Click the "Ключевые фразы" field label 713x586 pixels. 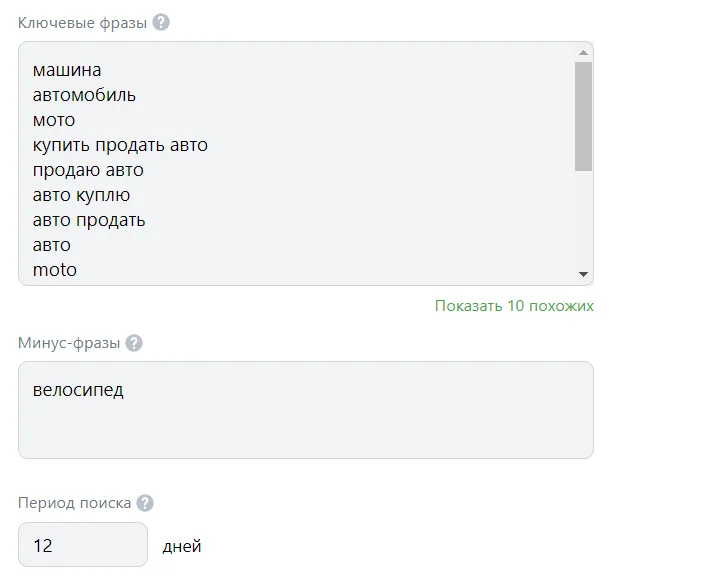(81, 22)
